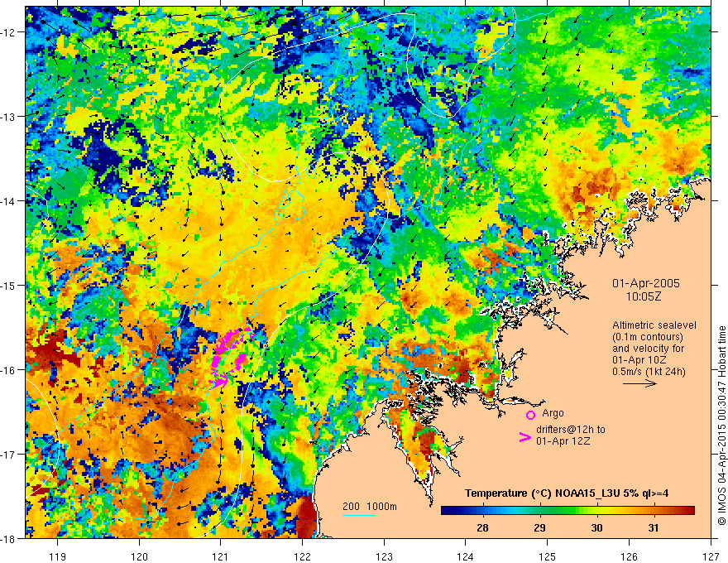Click longitude label 125 on axis
Viewport: 728px width, 563px height.
pyautogui.click(x=548, y=556)
